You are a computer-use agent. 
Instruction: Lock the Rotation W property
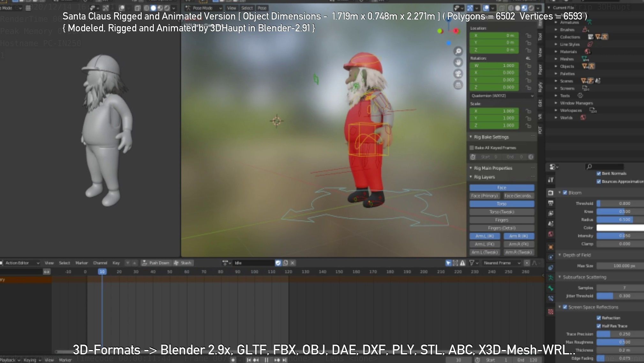pos(528,66)
